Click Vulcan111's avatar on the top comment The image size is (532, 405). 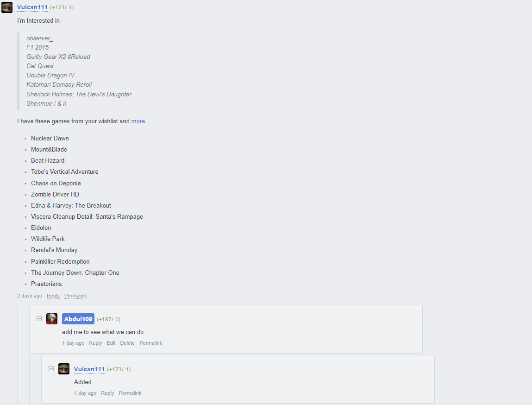7,7
